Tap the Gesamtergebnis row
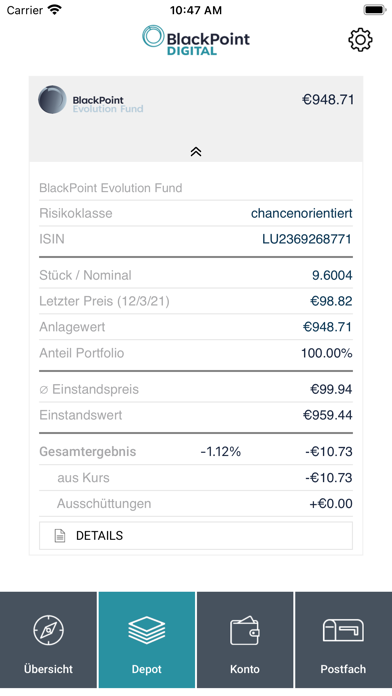This screenshot has height=696, width=392. [x=196, y=452]
